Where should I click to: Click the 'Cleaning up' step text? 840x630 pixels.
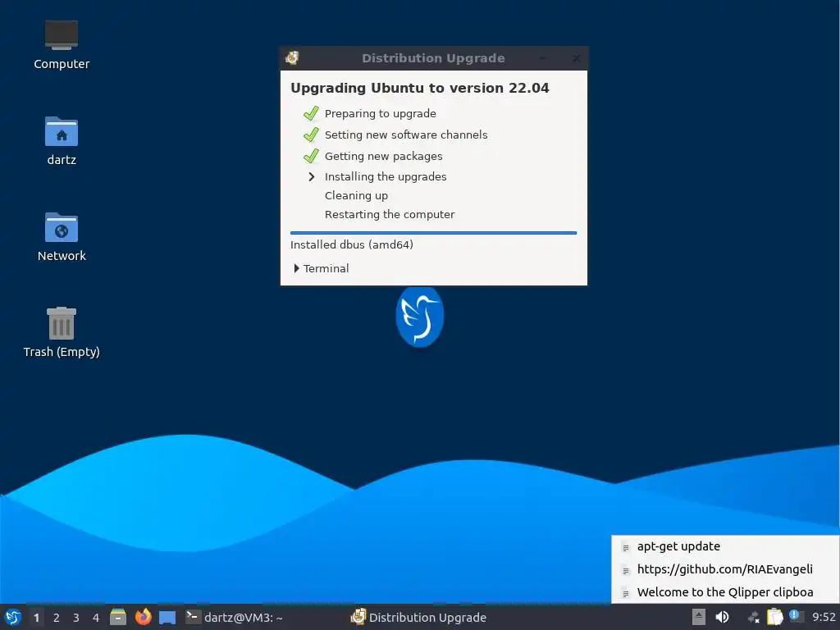pyautogui.click(x=356, y=195)
